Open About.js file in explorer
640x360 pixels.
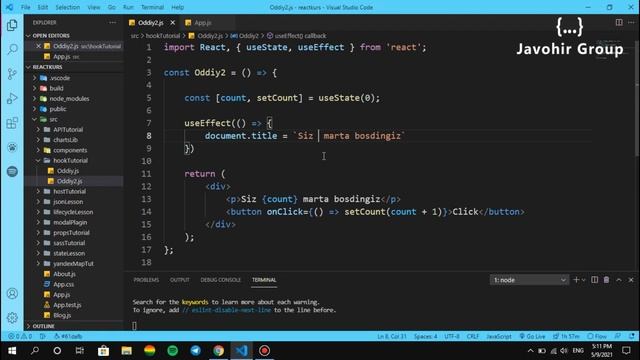64,274
